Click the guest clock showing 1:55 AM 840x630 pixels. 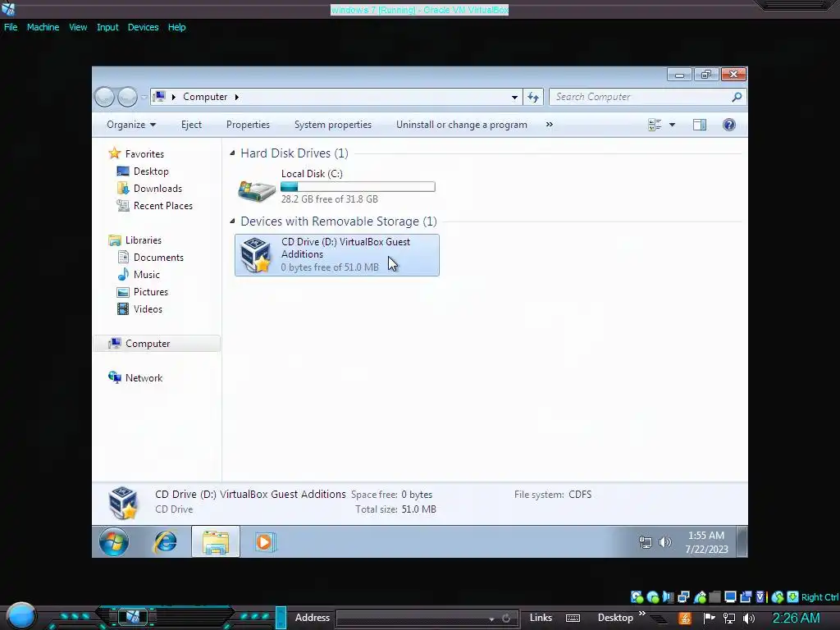pyautogui.click(x=706, y=542)
